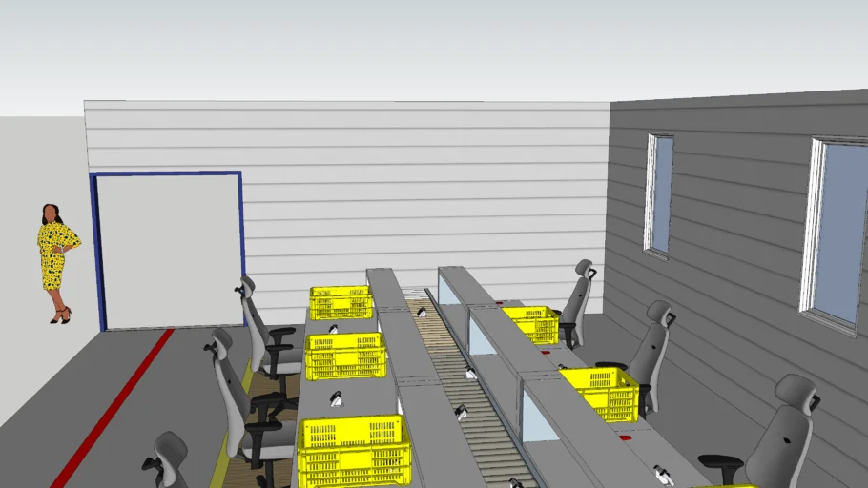Click the woman in the yellow dress
Viewport: 868px width, 488px height.
pos(53,257)
